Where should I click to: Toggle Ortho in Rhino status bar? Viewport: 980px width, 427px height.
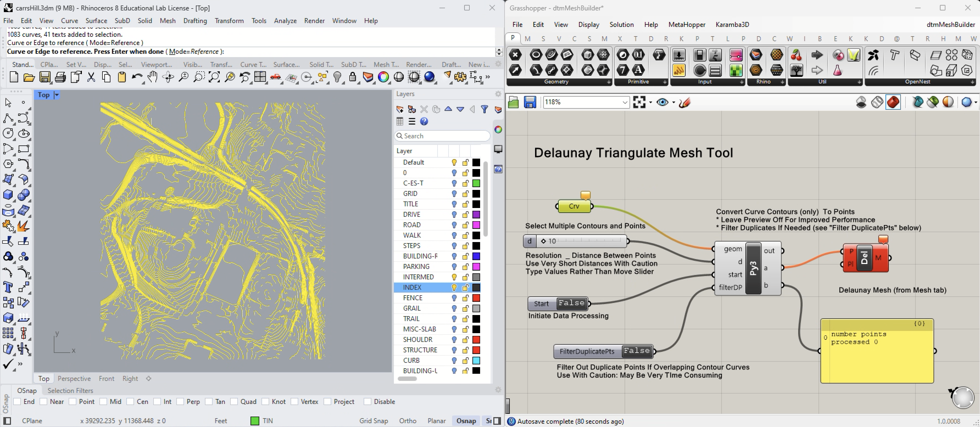pyautogui.click(x=407, y=420)
